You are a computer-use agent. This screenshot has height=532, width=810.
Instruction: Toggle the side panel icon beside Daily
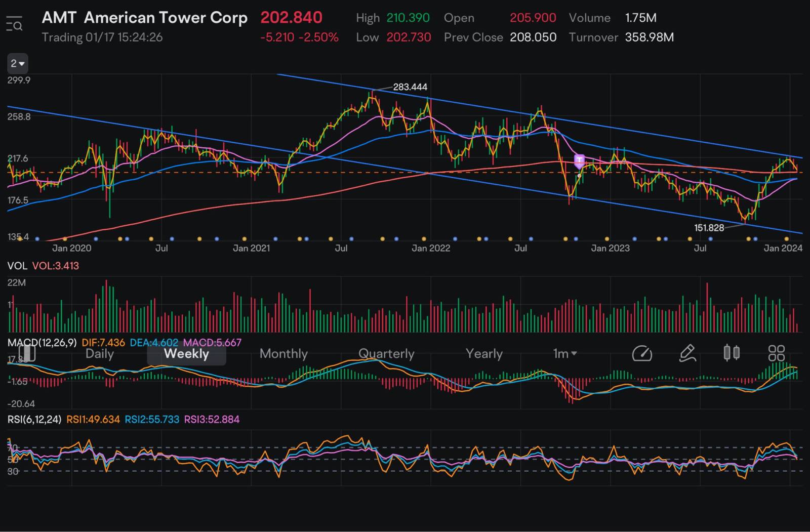tap(27, 353)
